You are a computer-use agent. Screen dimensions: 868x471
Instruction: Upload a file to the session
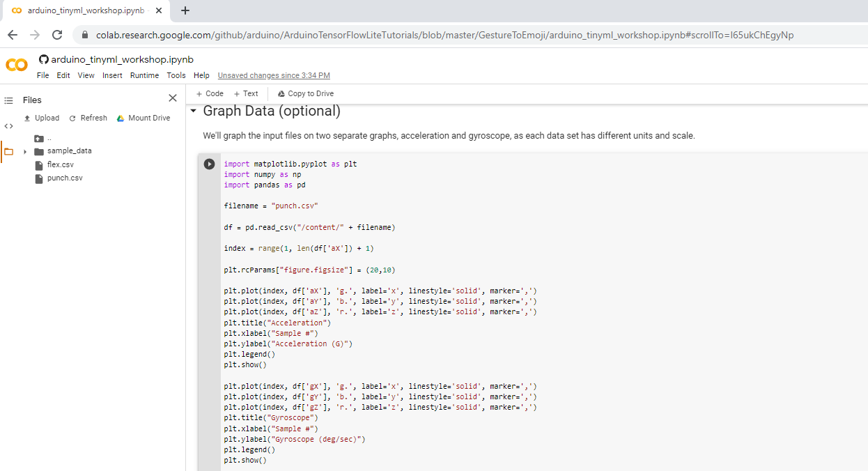pos(42,118)
